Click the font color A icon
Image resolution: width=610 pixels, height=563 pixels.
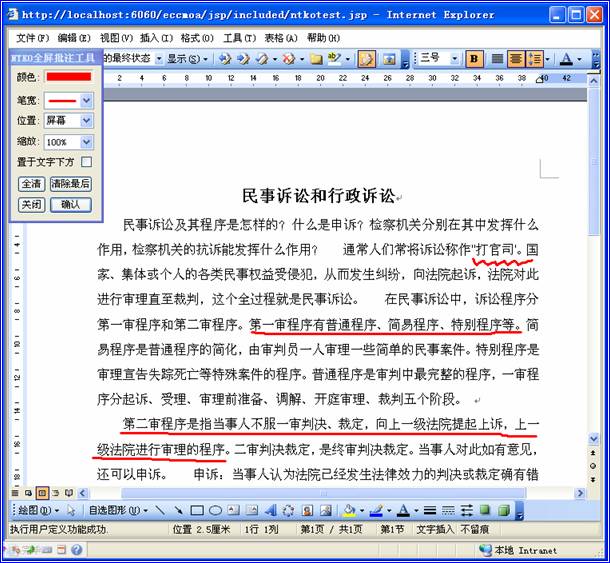coord(401,511)
